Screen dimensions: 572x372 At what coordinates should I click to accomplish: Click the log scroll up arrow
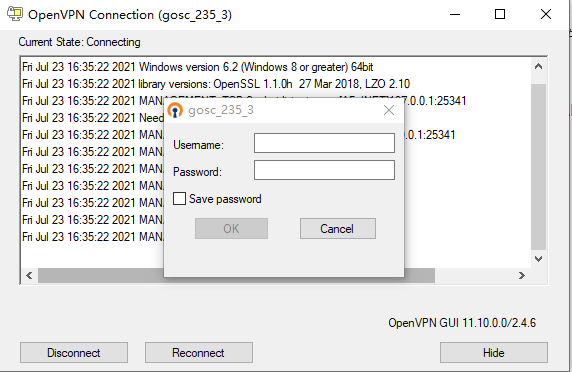click(538, 67)
